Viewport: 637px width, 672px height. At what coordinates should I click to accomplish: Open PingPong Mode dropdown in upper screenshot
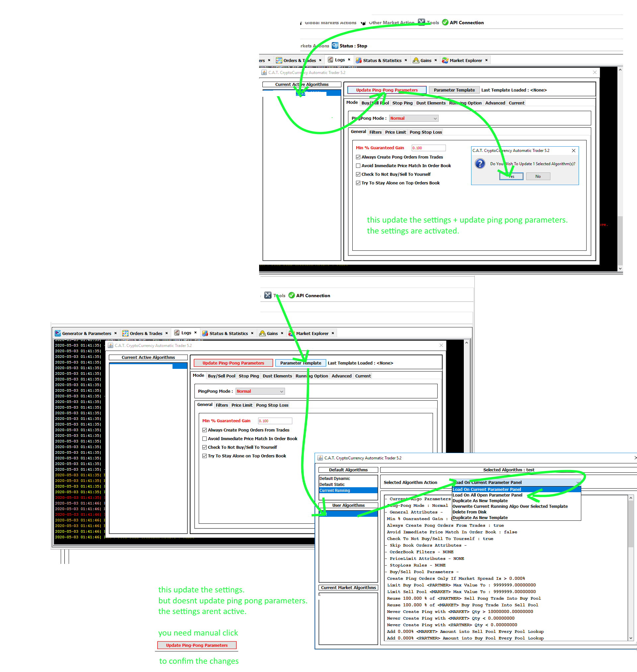point(414,118)
